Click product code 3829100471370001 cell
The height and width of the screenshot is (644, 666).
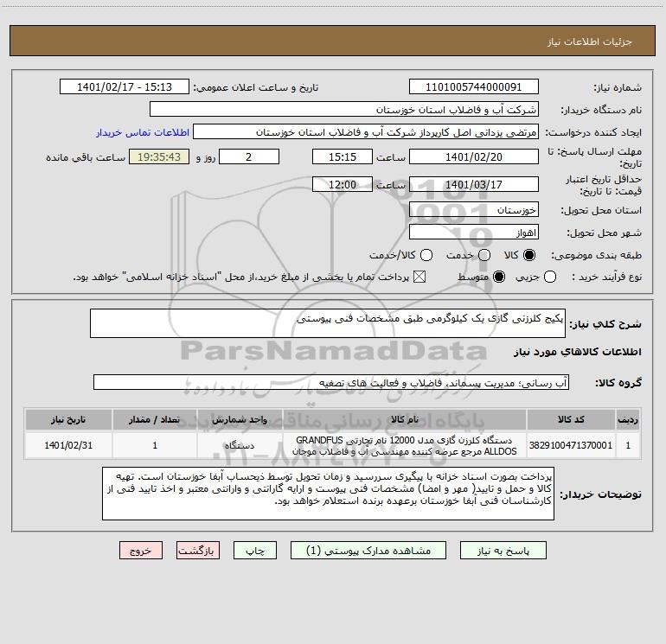[x=571, y=445]
